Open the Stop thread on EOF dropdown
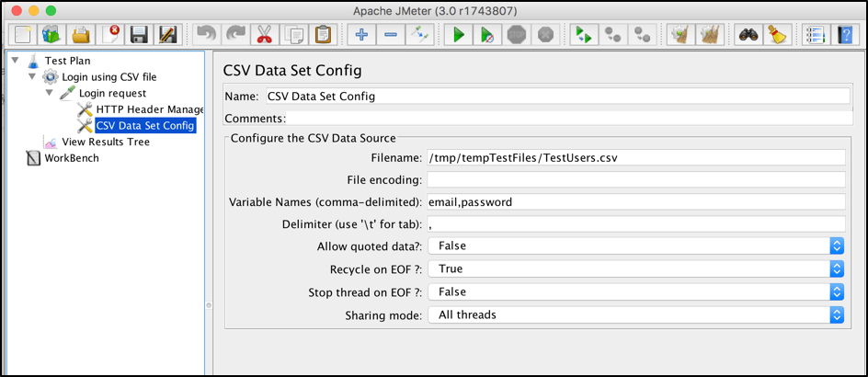Viewport: 868px width, 377px height. click(x=636, y=291)
